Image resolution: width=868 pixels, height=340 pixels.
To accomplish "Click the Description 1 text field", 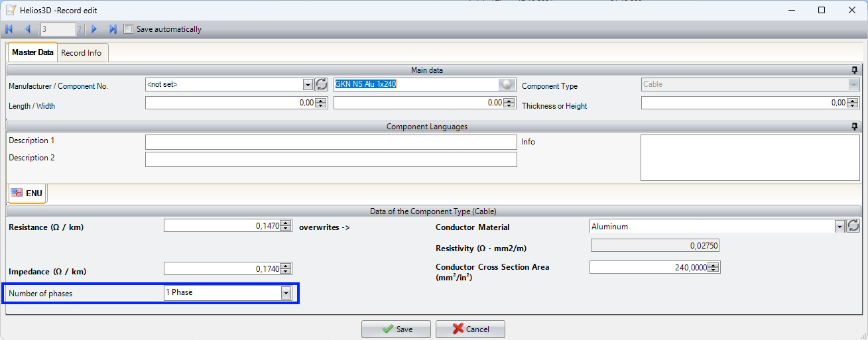I will [x=331, y=142].
